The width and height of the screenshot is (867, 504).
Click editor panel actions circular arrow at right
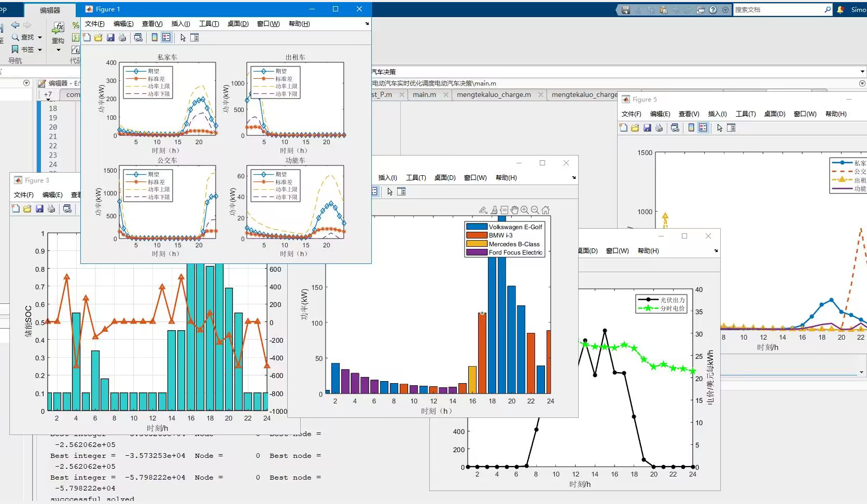point(862,83)
